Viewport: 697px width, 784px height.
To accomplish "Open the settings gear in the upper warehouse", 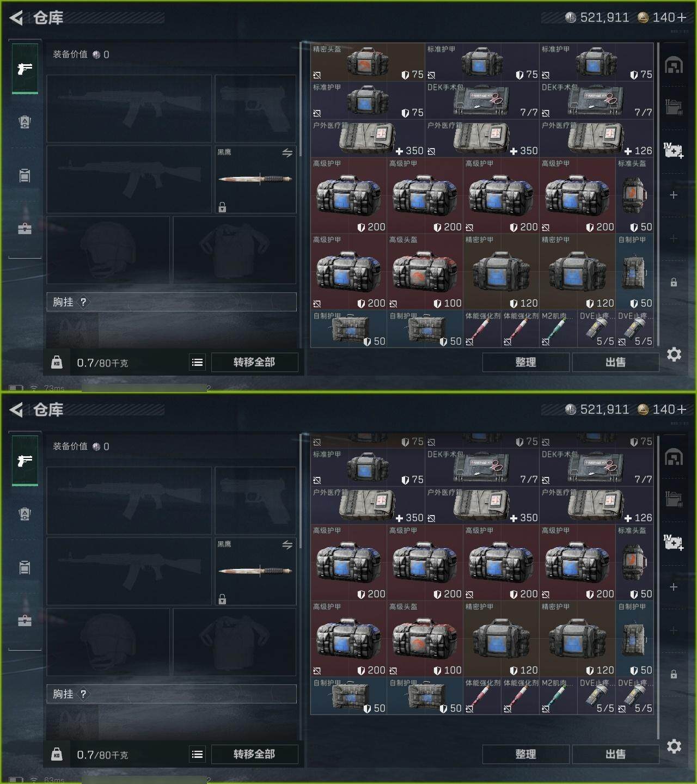I will (x=674, y=354).
